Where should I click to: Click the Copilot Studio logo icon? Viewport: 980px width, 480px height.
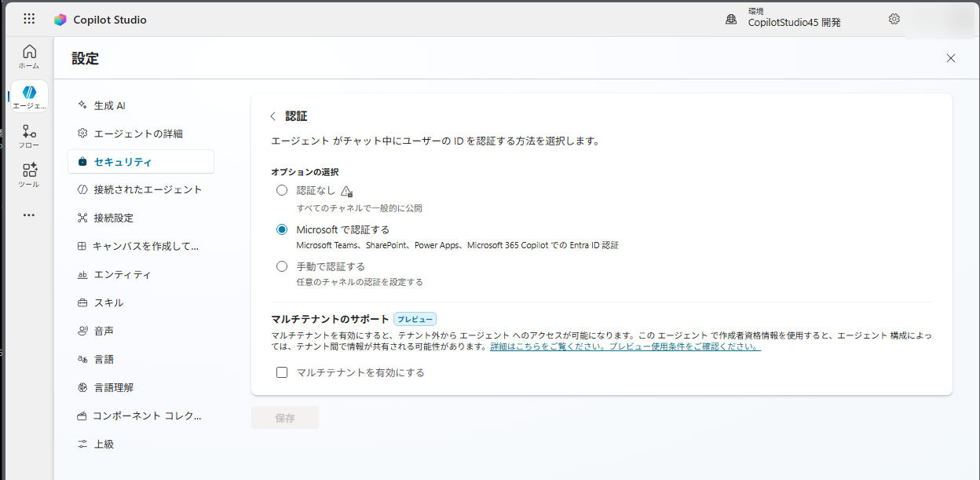pos(60,20)
